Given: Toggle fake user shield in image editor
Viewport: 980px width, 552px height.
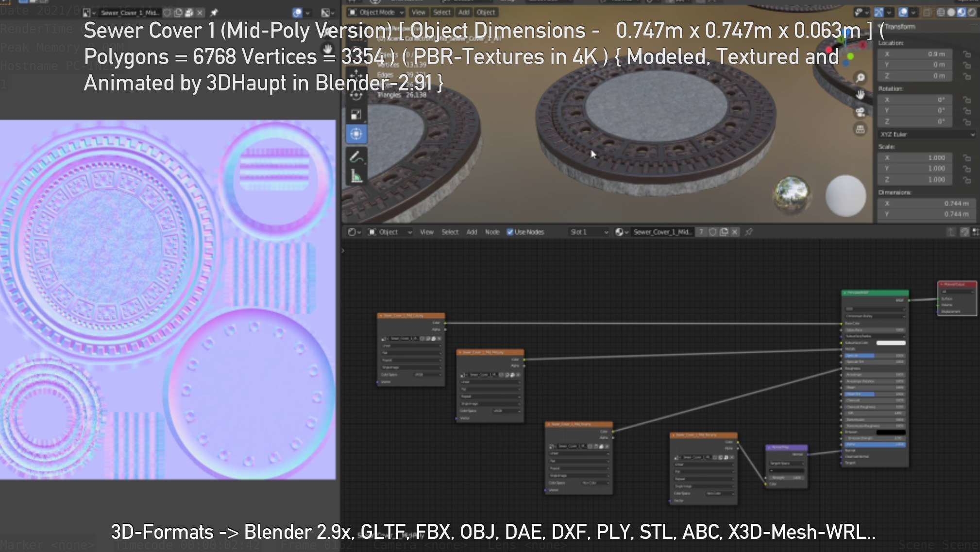Looking at the screenshot, I should [168, 13].
